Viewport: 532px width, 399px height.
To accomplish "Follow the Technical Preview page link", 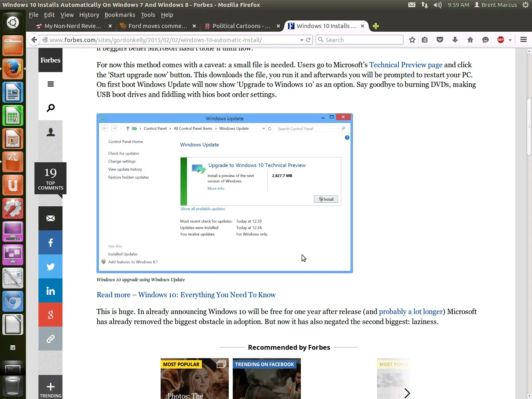I will pyautogui.click(x=405, y=65).
